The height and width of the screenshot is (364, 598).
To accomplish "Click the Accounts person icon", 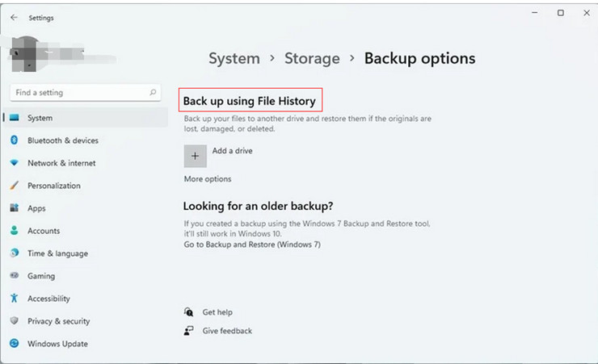I will point(15,230).
